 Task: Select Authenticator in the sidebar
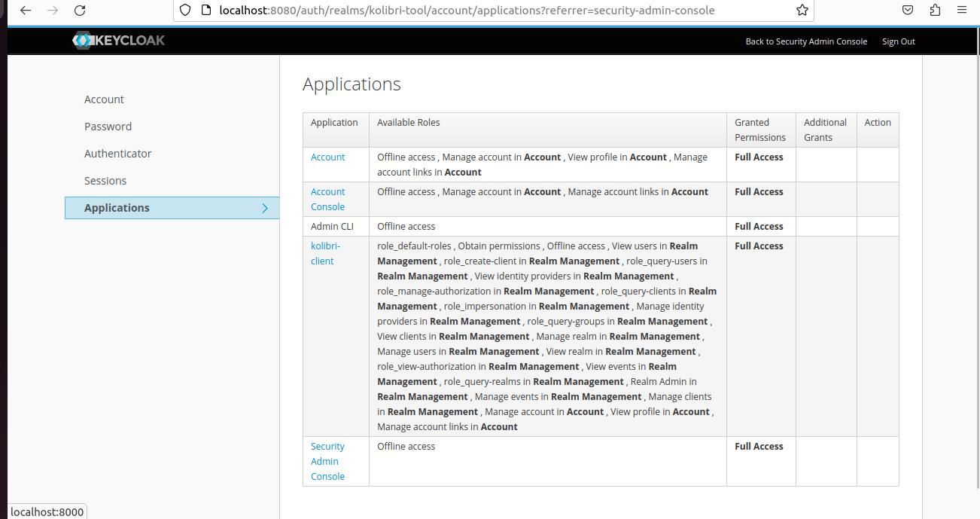(117, 153)
